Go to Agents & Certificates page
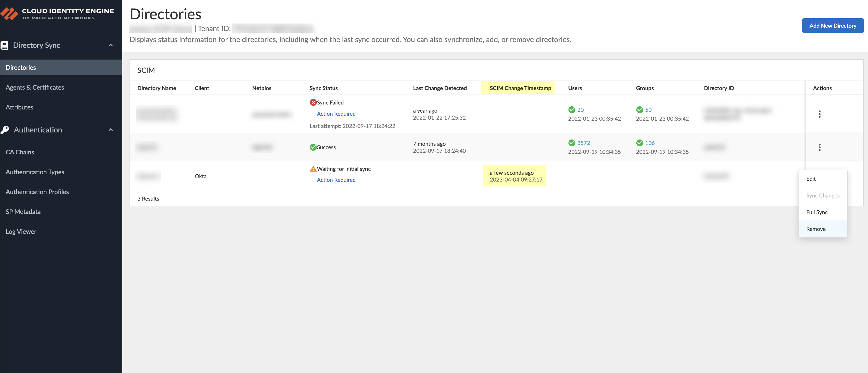Image resolution: width=868 pixels, height=373 pixels. click(35, 87)
